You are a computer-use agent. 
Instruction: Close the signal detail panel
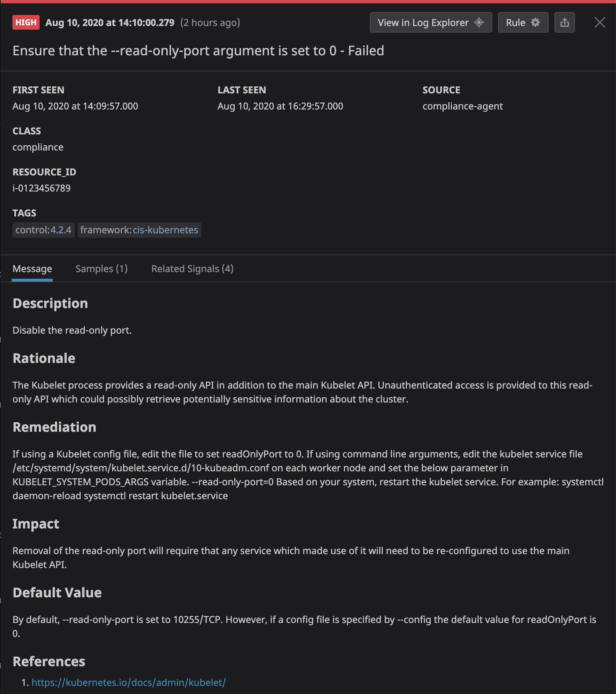(x=600, y=22)
